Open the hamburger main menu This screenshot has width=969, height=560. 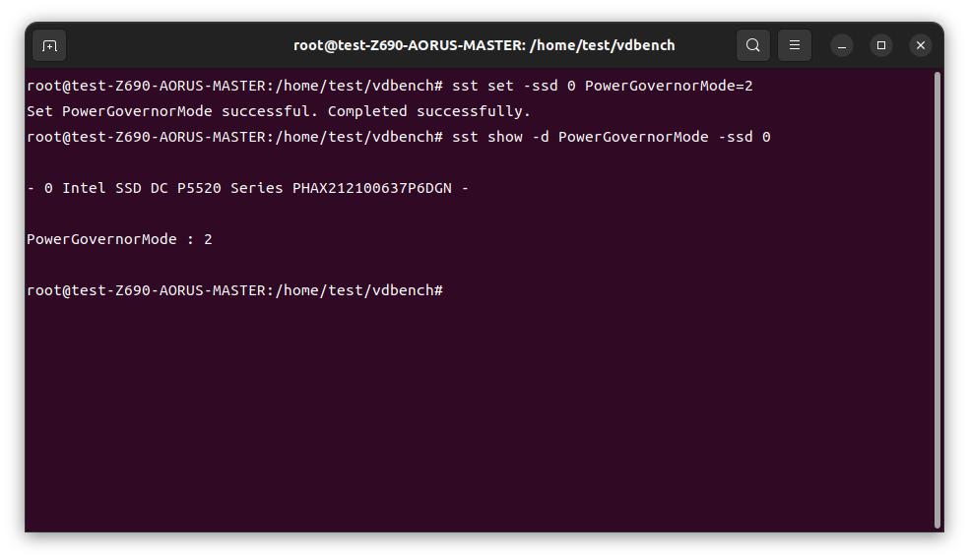click(795, 45)
